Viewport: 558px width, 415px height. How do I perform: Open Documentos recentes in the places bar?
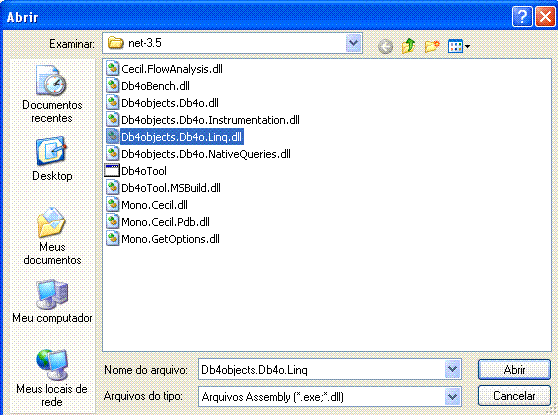pyautogui.click(x=52, y=94)
